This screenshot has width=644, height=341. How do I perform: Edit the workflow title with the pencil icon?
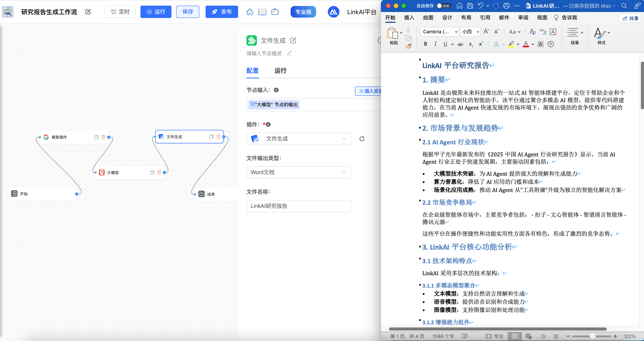click(x=88, y=12)
